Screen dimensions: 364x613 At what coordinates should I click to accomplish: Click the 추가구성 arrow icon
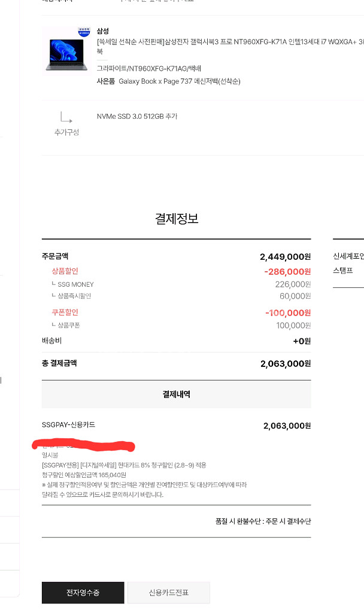point(66,117)
